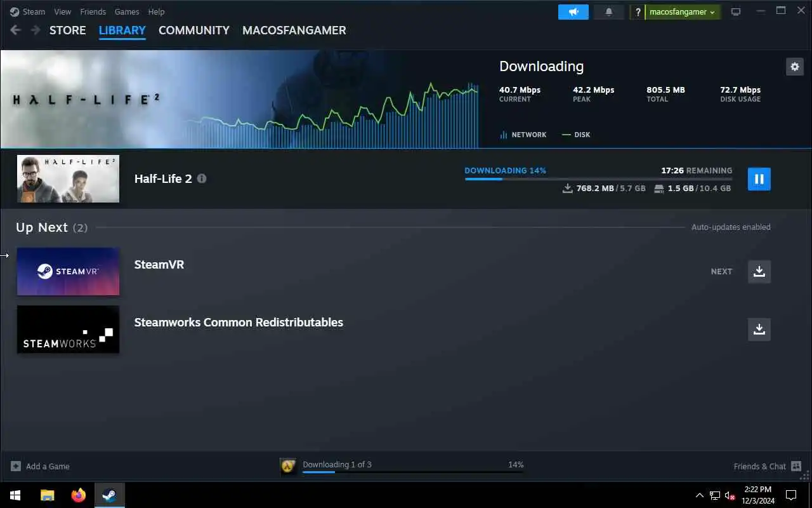The width and height of the screenshot is (812, 508).
Task: Enter Big Picture mode via monitor icon
Action: tap(736, 12)
